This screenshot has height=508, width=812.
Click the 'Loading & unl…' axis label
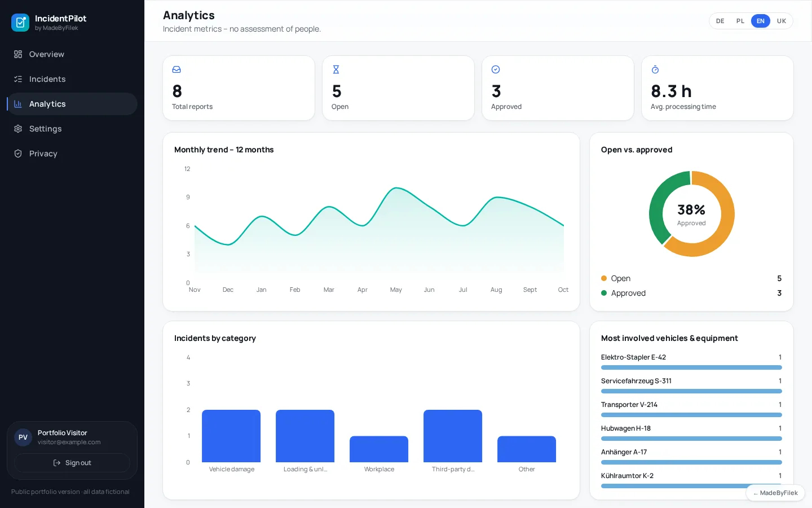pos(305,469)
